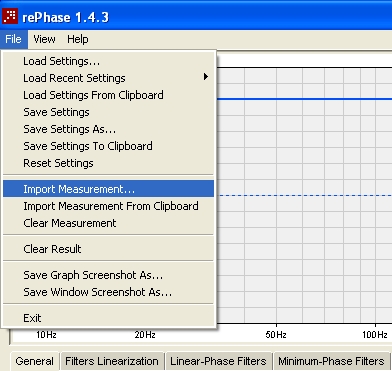Viewport: 392px width, 371px height.
Task: Click Exit in the File menu
Action: tap(108, 318)
